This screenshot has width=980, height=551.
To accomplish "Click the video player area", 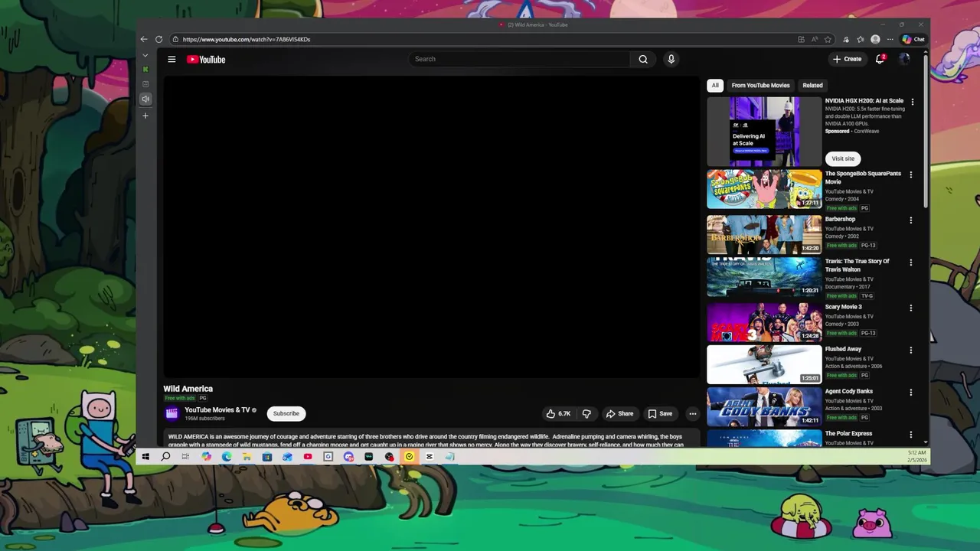I will click(430, 227).
